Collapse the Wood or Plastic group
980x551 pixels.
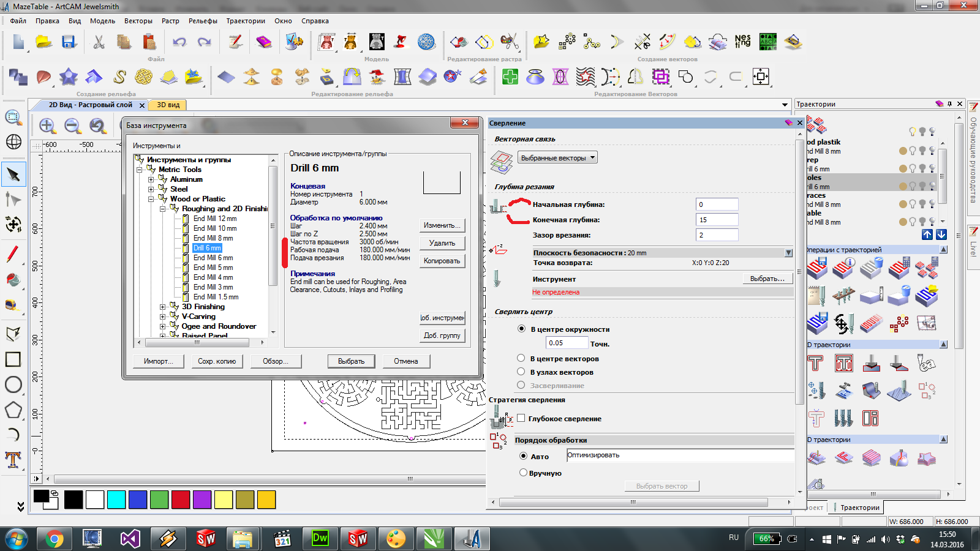(x=151, y=199)
